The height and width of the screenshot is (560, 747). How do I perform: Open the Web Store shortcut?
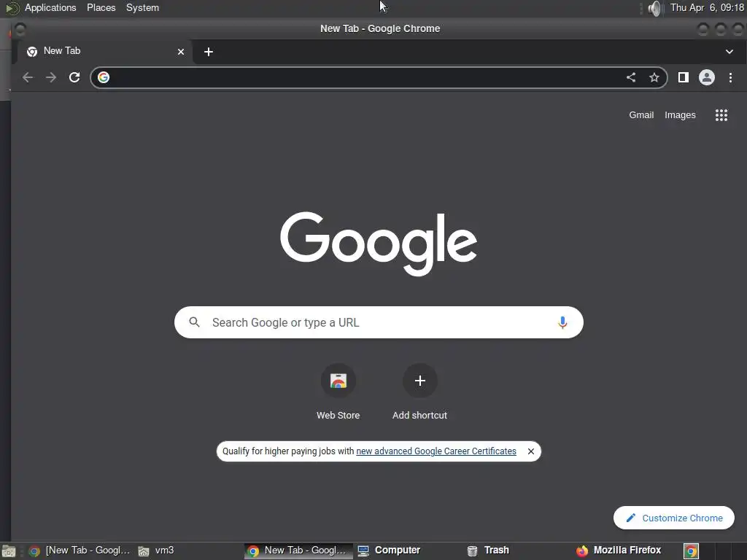338,392
